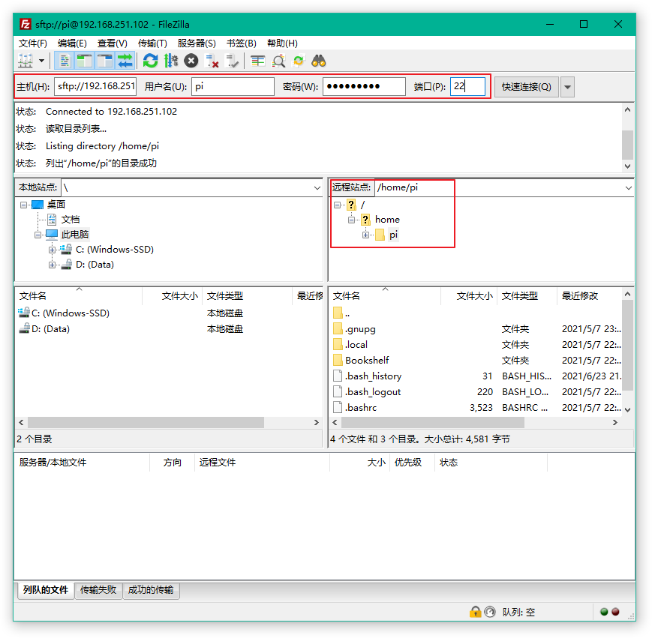Screen dimensions: 652x644
Task: Open the quick connect history dropdown
Action: coord(567,87)
